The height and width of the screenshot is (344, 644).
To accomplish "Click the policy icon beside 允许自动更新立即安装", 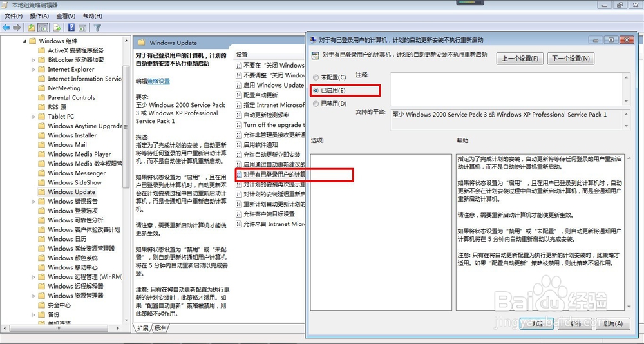I will [239, 155].
